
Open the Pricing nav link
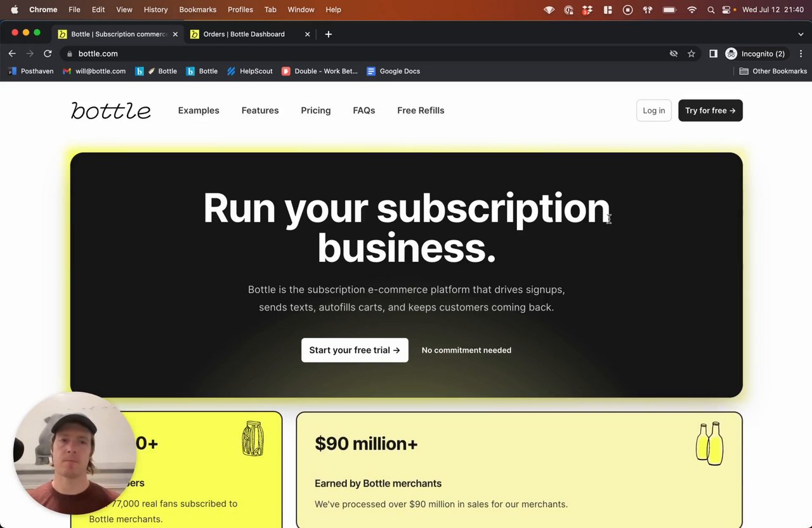(x=316, y=110)
